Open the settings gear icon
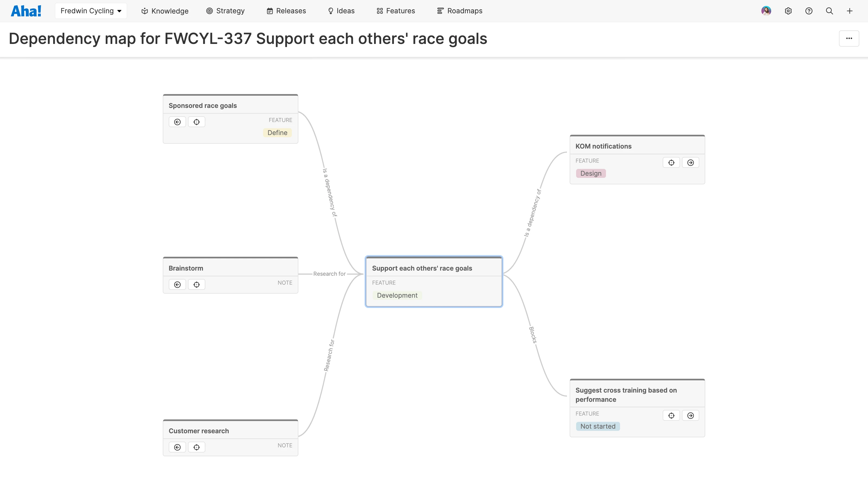Screen dimensions: 868x488 point(789,11)
